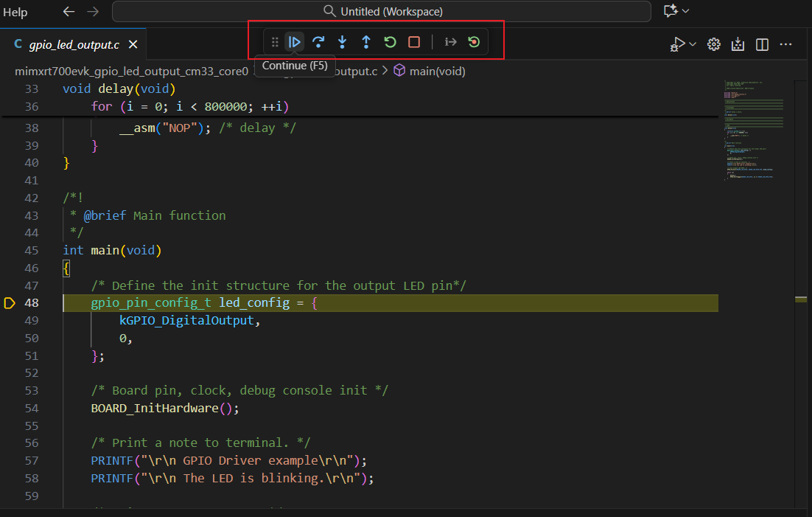Click the Continue (F5) debug button
This screenshot has height=517, width=812.
click(294, 42)
